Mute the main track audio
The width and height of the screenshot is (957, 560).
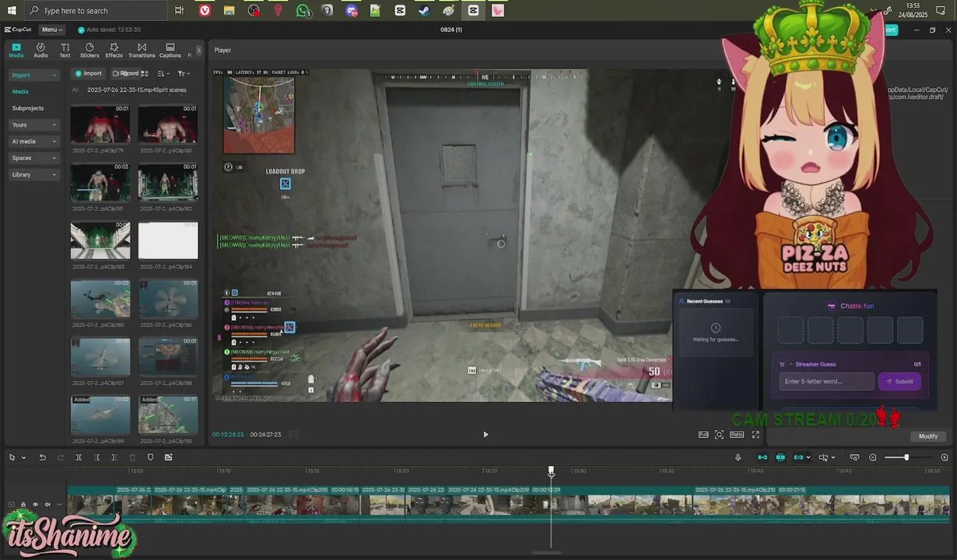coord(47,505)
